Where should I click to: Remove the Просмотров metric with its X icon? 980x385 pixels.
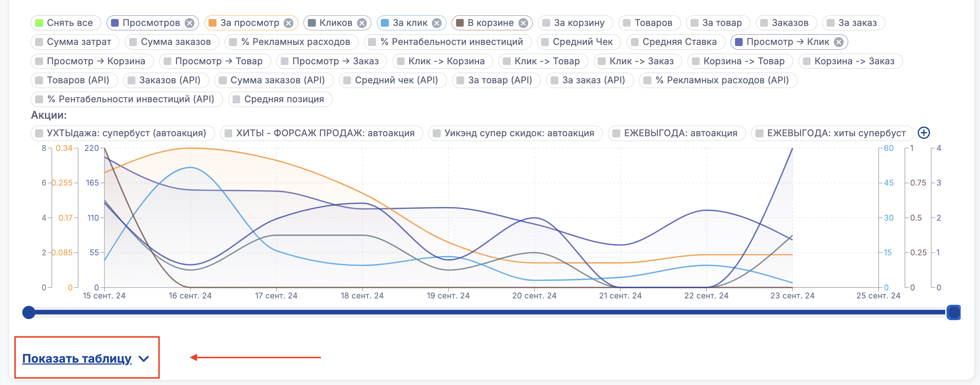tap(190, 23)
